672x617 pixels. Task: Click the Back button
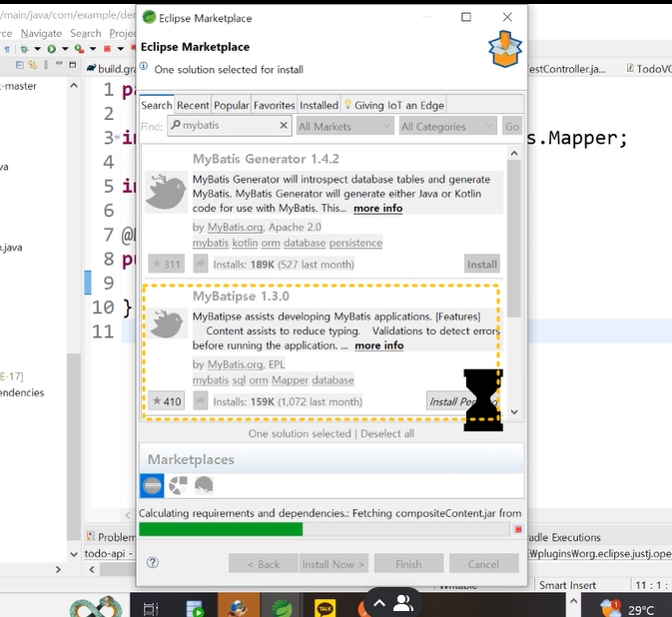pos(264,564)
